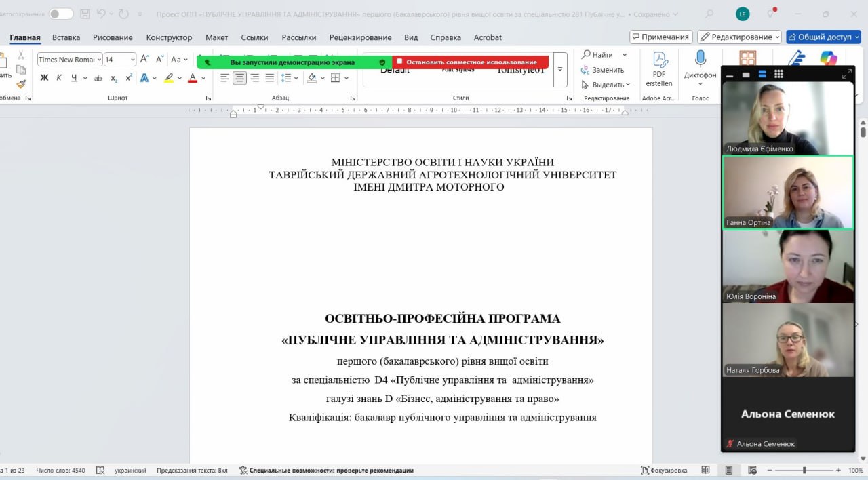Screen dimensions: 868x480
Task: Stop sharing with red Остановить button
Action: (471, 62)
